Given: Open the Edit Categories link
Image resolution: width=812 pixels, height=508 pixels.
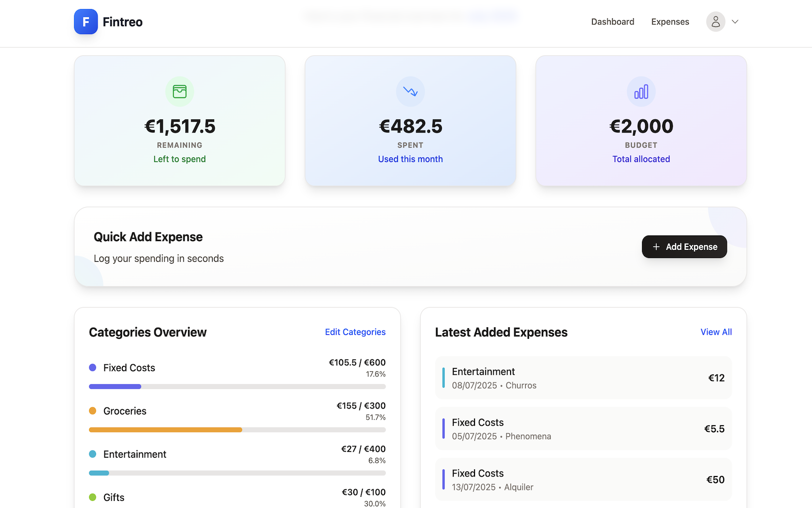Looking at the screenshot, I should pos(355,332).
